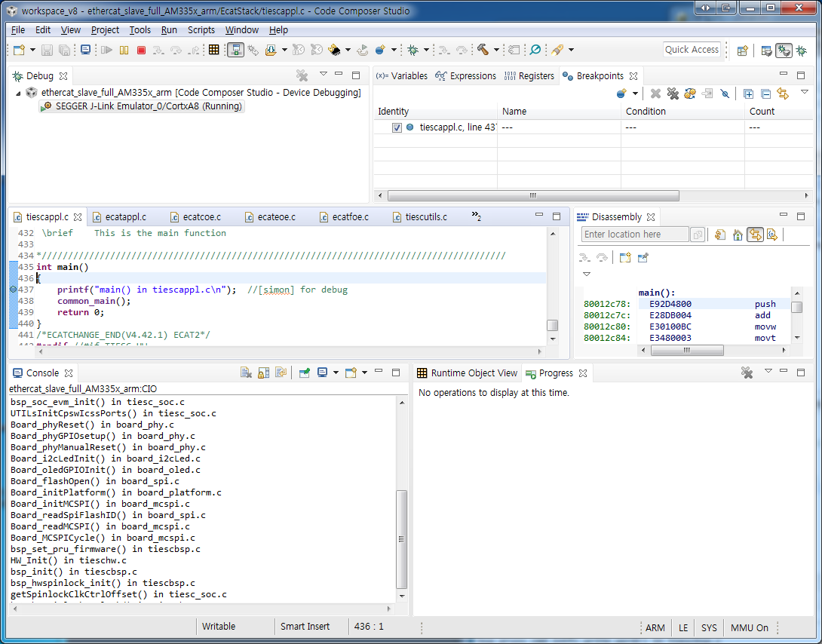Click the console vertical scrollbar thumb
The width and height of the screenshot is (822, 644).
pos(401,538)
